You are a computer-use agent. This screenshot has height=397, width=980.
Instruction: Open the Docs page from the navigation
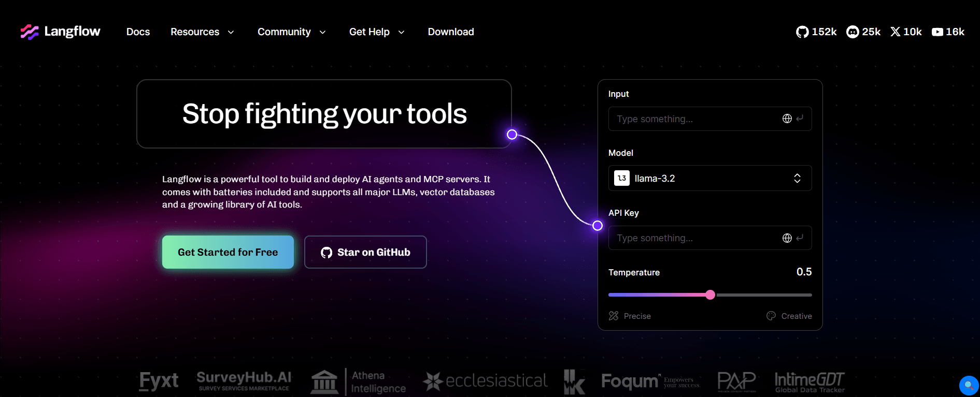pyautogui.click(x=138, y=32)
